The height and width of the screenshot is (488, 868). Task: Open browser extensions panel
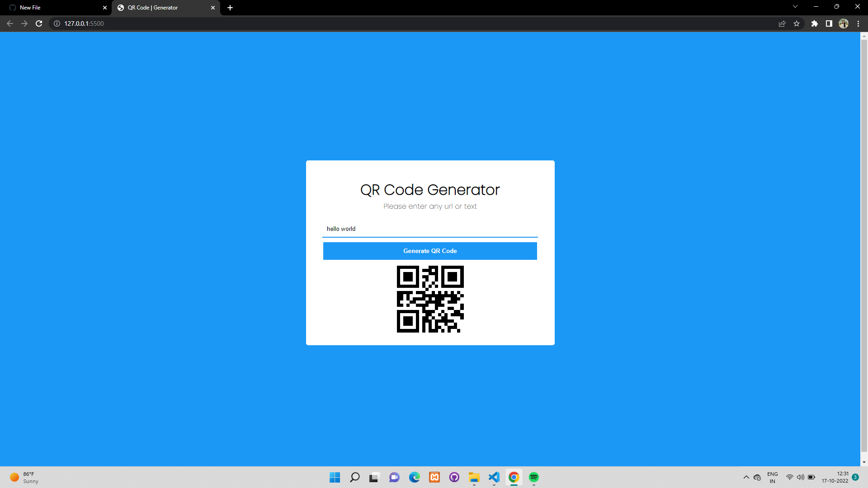815,23
